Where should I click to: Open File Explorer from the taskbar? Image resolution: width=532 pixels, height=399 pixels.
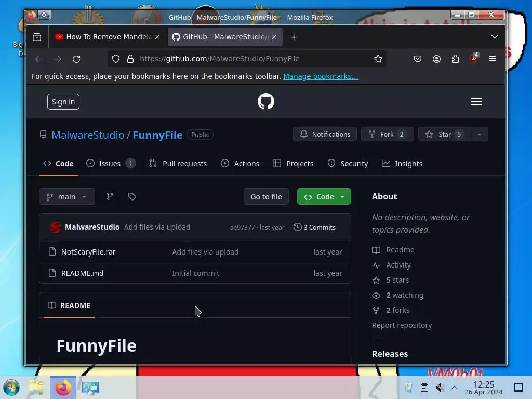point(36,388)
